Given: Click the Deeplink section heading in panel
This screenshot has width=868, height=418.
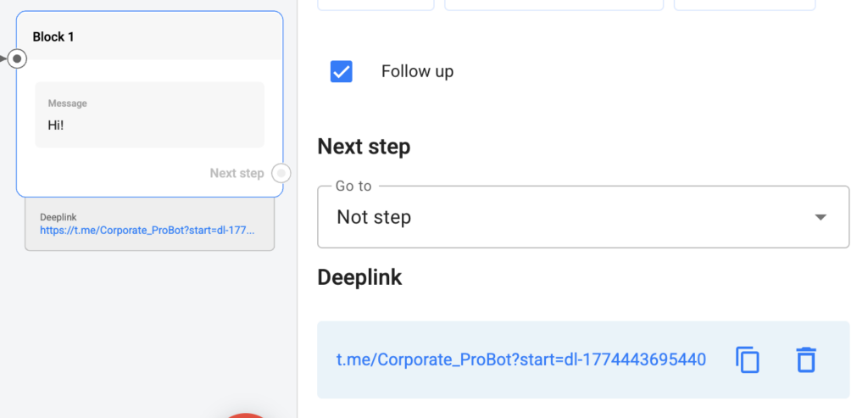Looking at the screenshot, I should click(x=359, y=277).
